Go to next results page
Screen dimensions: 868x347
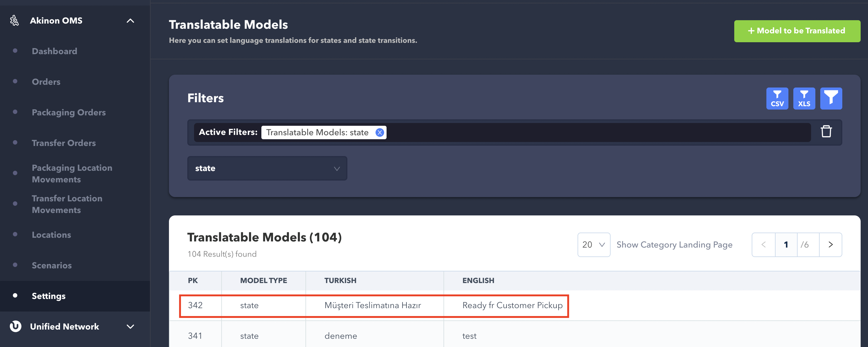[830, 244]
